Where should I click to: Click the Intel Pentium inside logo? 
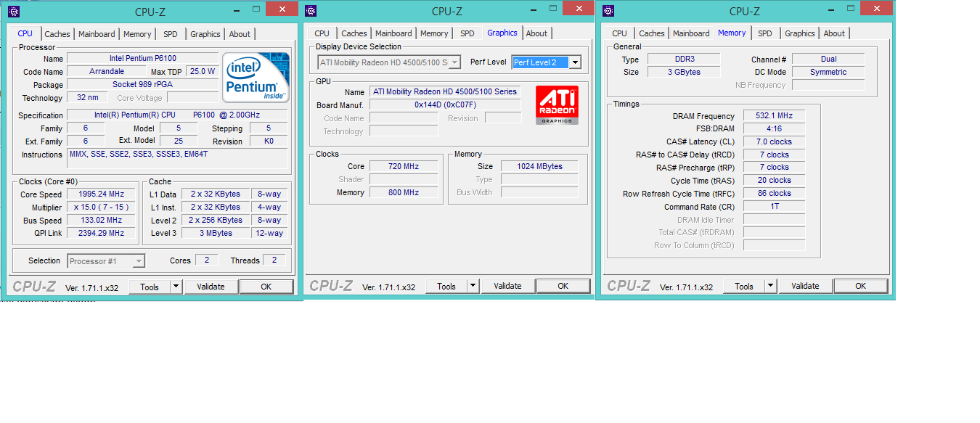[x=256, y=78]
